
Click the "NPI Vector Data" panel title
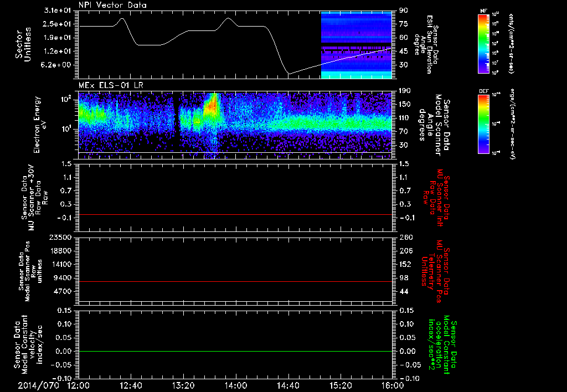(112, 5)
